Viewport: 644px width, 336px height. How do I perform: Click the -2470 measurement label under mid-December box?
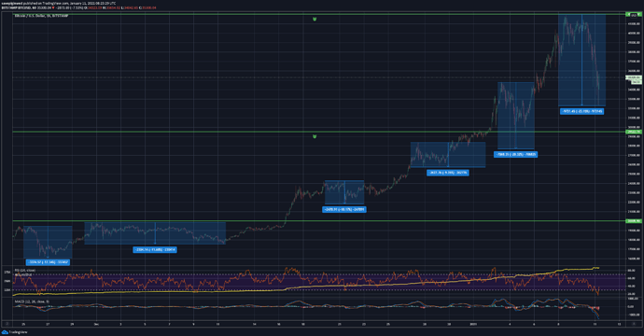click(x=344, y=209)
